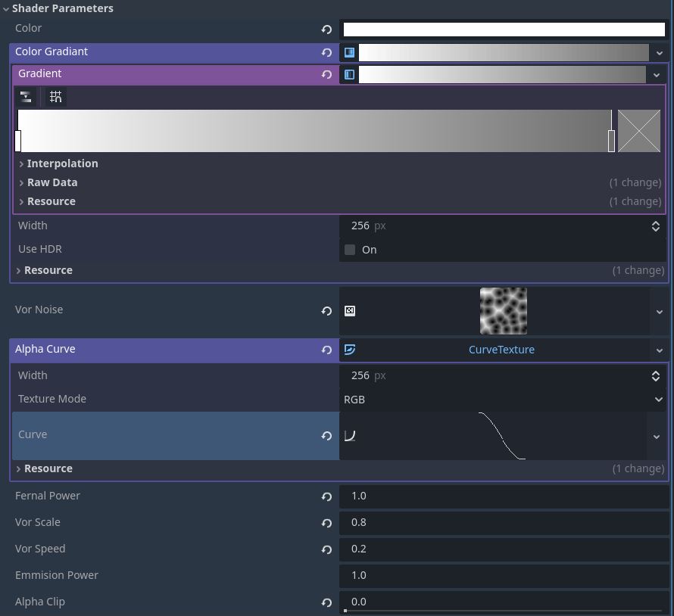
Task: Select the Curve property label
Action: [x=33, y=434]
